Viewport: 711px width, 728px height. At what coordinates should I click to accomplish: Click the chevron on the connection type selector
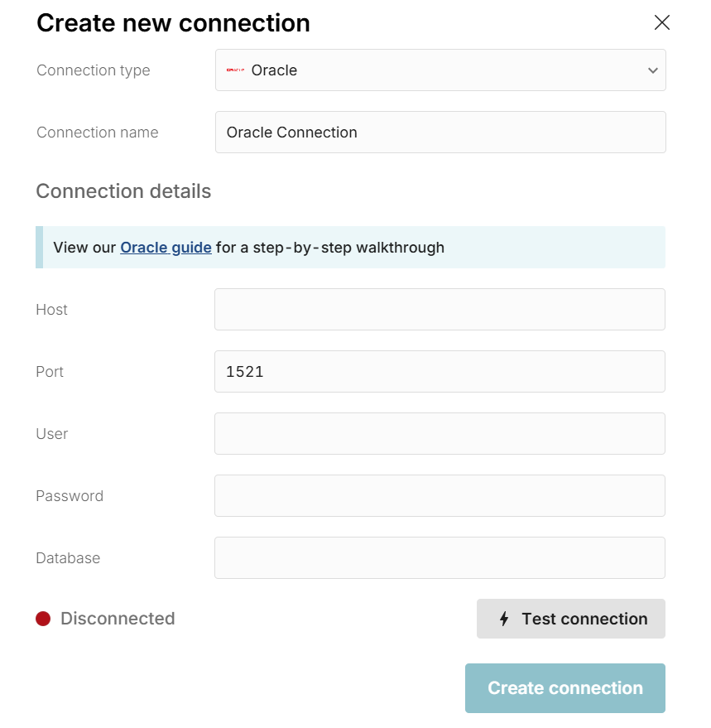point(652,70)
